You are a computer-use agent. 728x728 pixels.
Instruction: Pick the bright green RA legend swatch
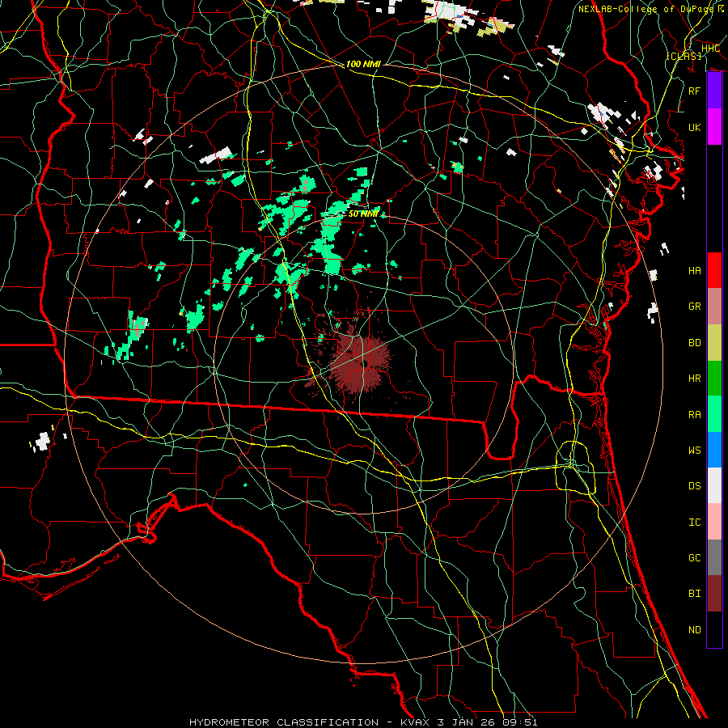point(714,414)
